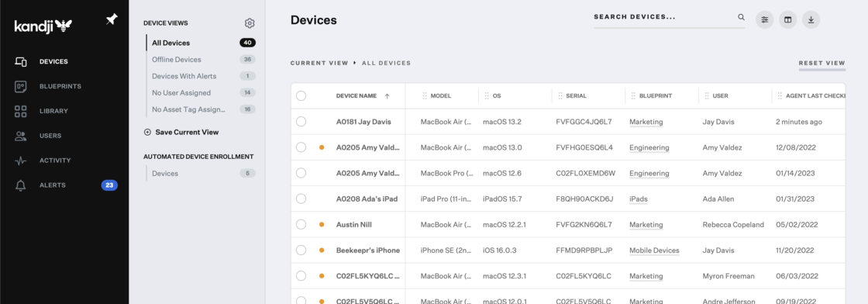Toggle the sidebar pin icon
Screen dimensions: 868x304
(x=112, y=19)
